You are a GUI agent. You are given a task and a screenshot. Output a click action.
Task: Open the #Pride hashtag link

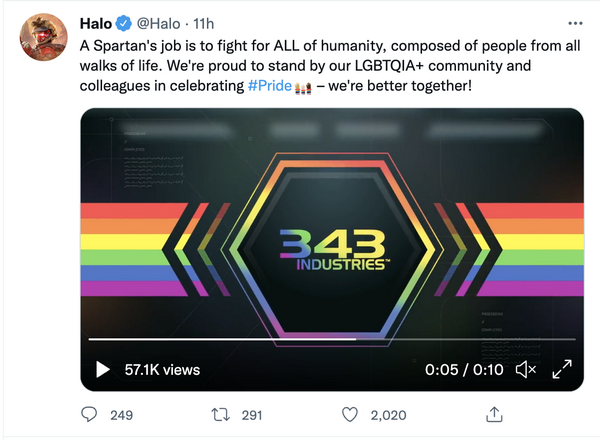(265, 87)
